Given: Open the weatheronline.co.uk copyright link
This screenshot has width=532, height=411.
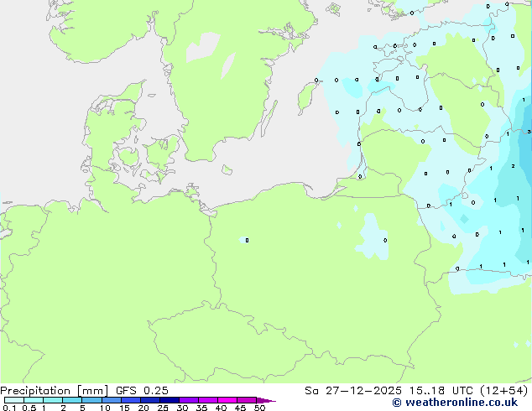Looking at the screenshot, I should point(455,403).
